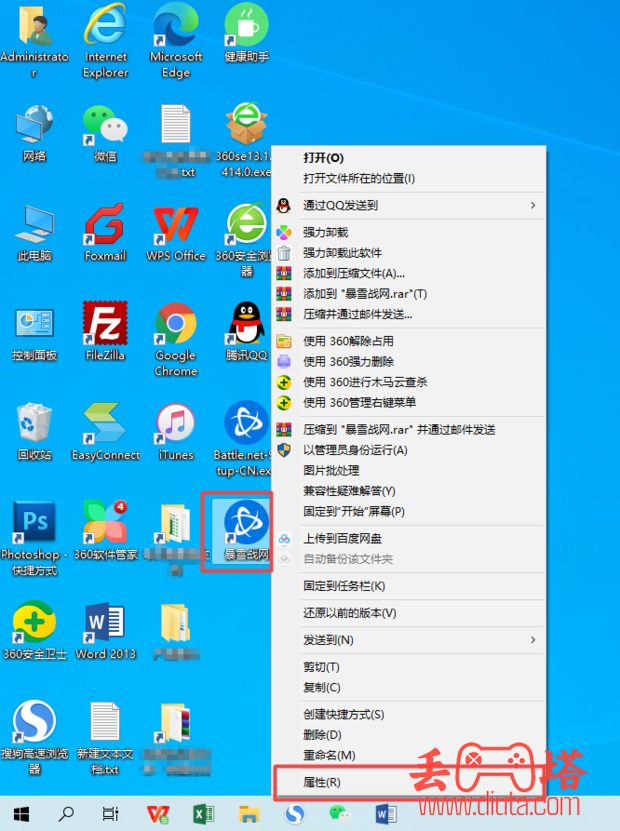Choose 固定到任务栏(K) menu entry
Viewport: 620px width, 831px height.
(x=409, y=586)
